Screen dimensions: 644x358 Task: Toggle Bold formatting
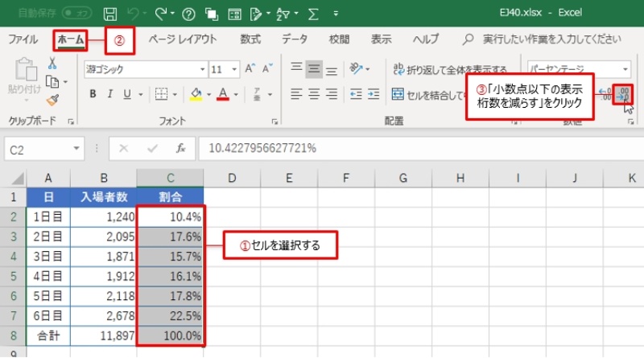[x=93, y=94]
